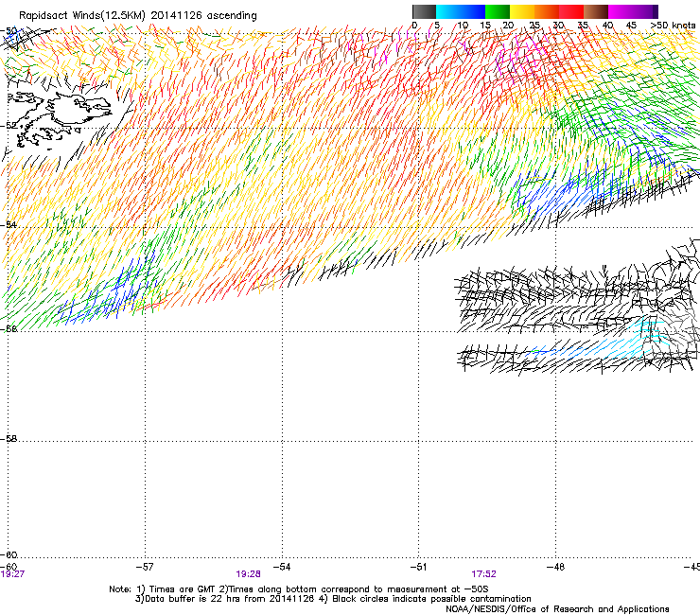The image size is (700, 615).
Task: Click the purple time stamp '19:27'
Action: tap(12, 574)
